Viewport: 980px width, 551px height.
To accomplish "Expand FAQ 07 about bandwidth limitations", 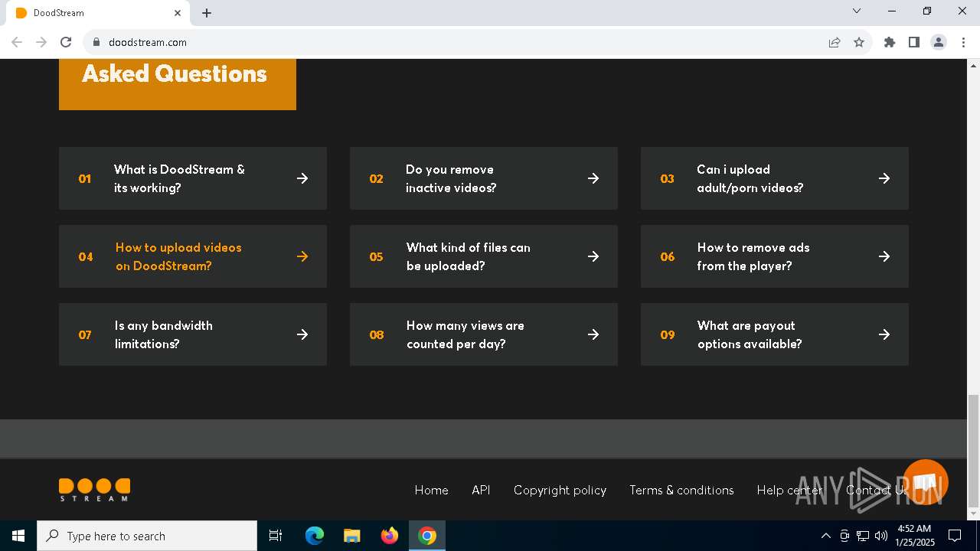I will pyautogui.click(x=193, y=334).
